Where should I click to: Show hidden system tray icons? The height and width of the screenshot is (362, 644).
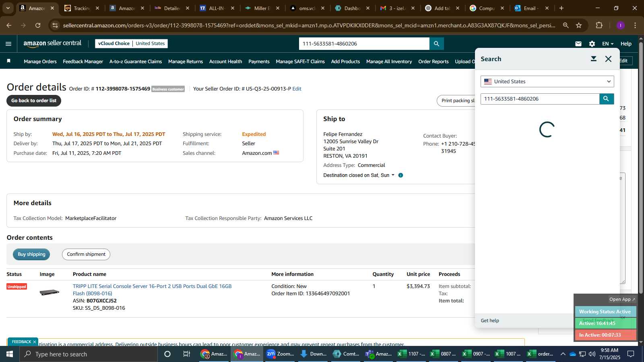[x=563, y=354]
